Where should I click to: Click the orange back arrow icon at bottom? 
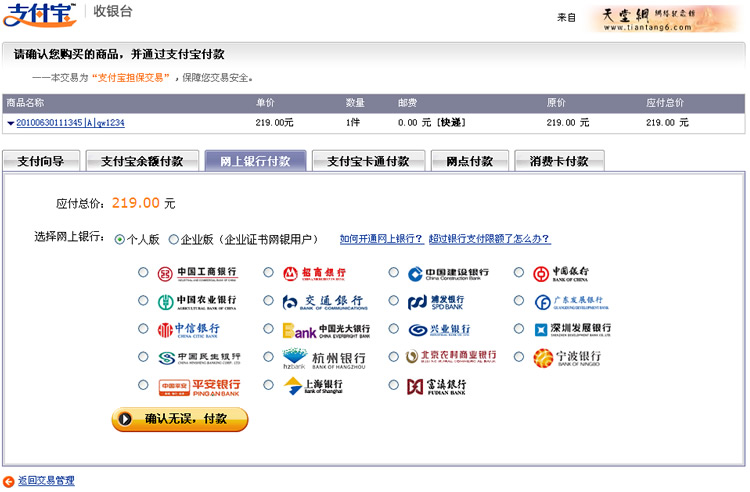9,481
